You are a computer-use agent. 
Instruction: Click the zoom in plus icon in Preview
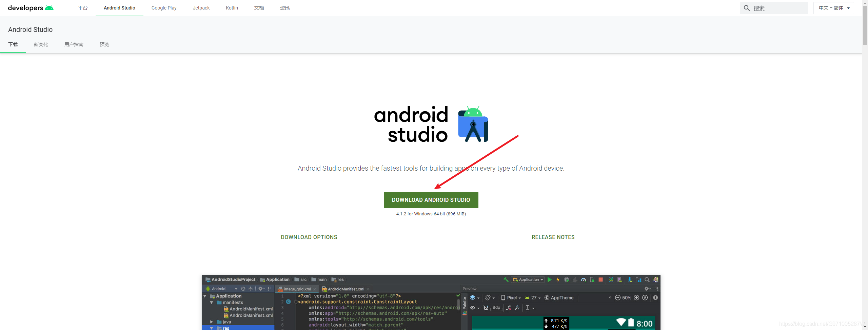point(636,297)
